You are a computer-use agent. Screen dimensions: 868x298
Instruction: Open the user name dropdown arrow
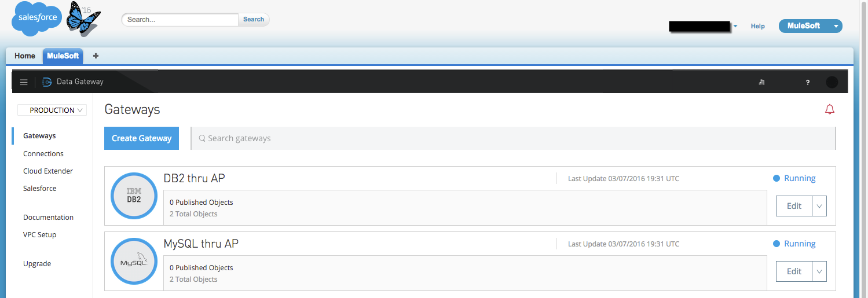tap(735, 26)
